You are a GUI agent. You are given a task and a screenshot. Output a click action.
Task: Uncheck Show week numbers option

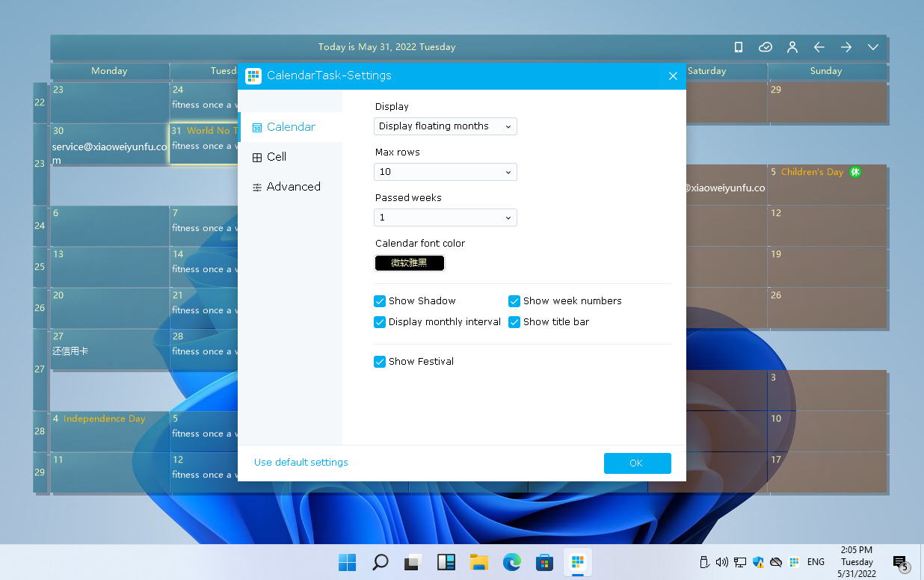[x=514, y=301]
